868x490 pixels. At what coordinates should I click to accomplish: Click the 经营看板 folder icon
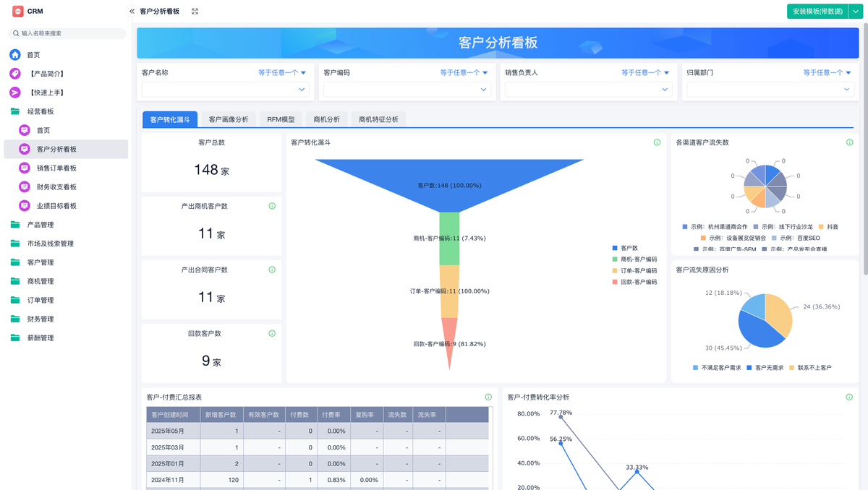15,111
